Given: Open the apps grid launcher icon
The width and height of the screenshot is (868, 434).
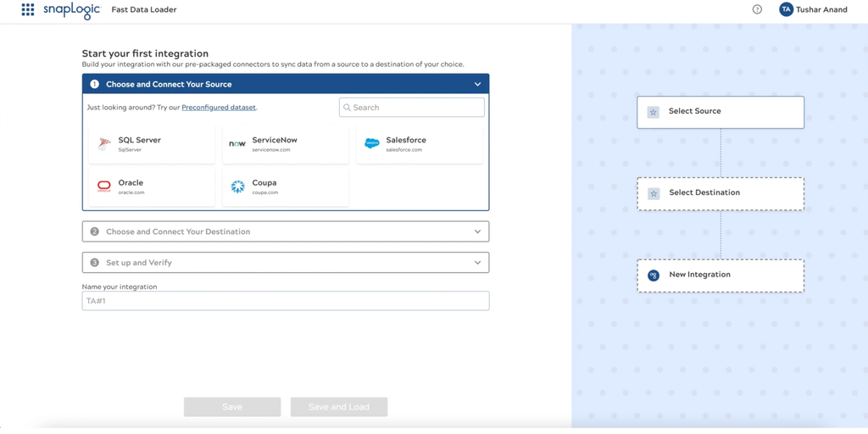Looking at the screenshot, I should (28, 10).
